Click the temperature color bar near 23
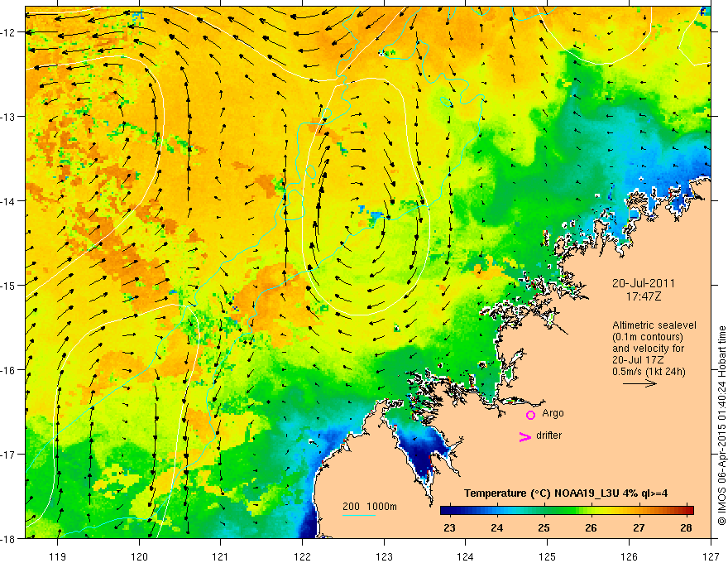Image resolution: width=728 pixels, height=563 pixels. click(x=449, y=511)
